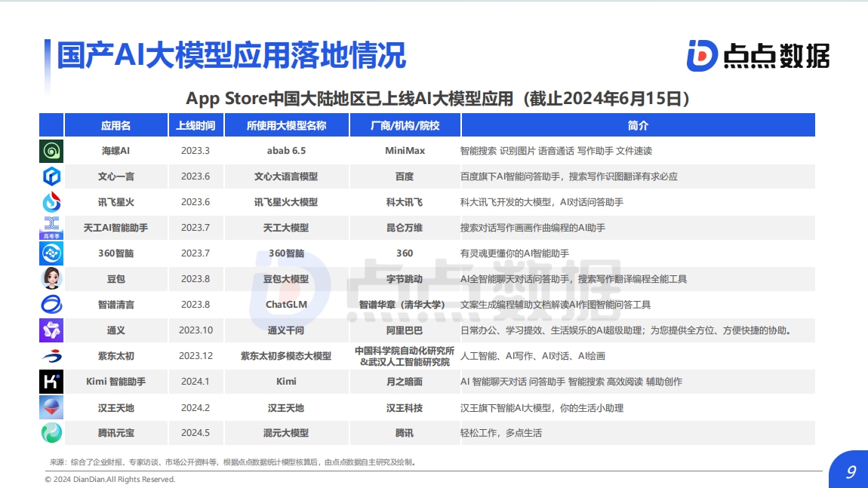Viewport: 868px width, 488px height.
Task: Click the 2023.10 launch date cell
Action: 196,330
